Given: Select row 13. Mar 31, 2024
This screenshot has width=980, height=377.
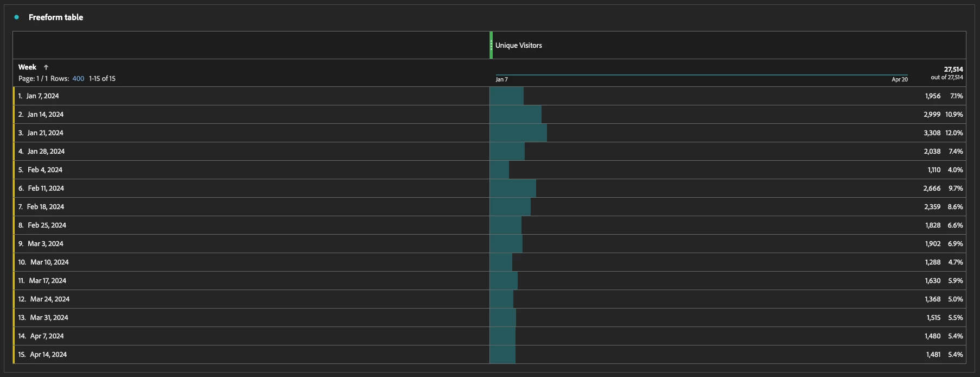Looking at the screenshot, I should pyautogui.click(x=251, y=318).
